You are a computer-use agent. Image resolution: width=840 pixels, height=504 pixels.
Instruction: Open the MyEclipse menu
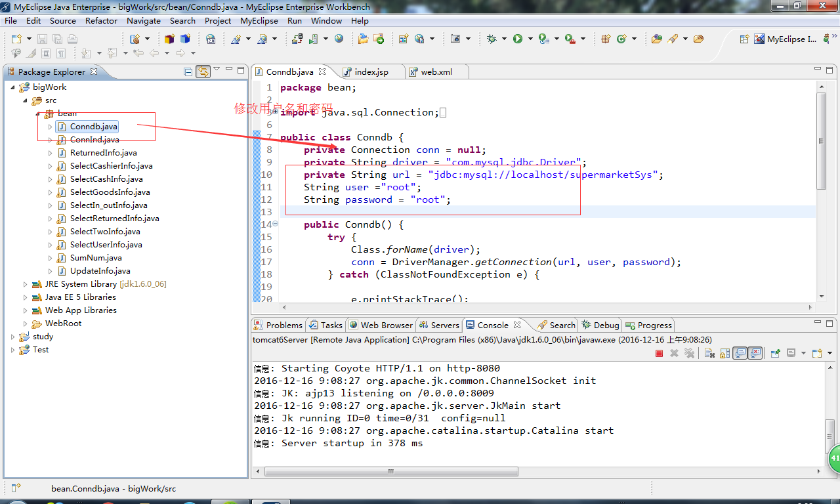(x=259, y=20)
